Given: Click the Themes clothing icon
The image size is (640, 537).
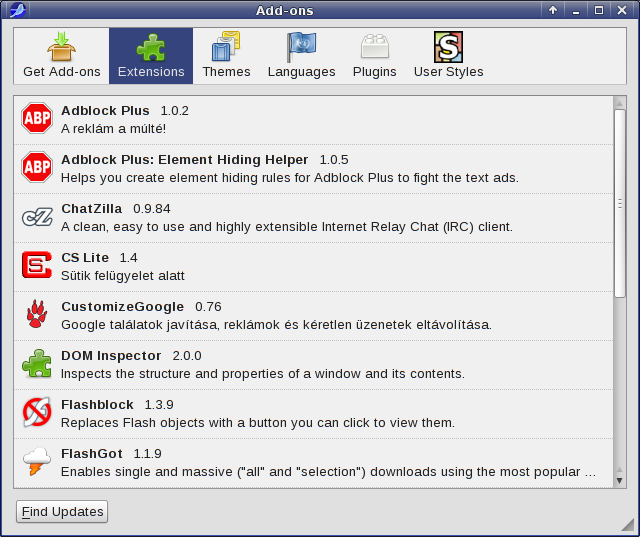Looking at the screenshot, I should 226,47.
